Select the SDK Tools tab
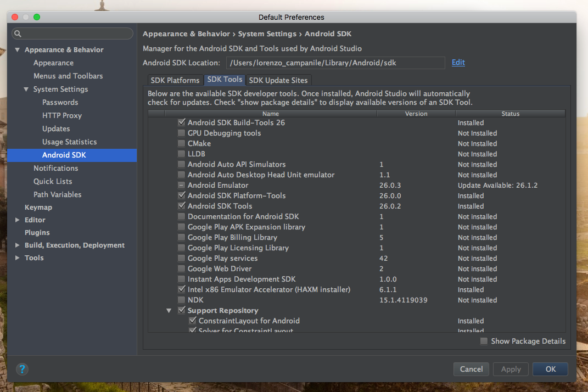 pyautogui.click(x=225, y=80)
